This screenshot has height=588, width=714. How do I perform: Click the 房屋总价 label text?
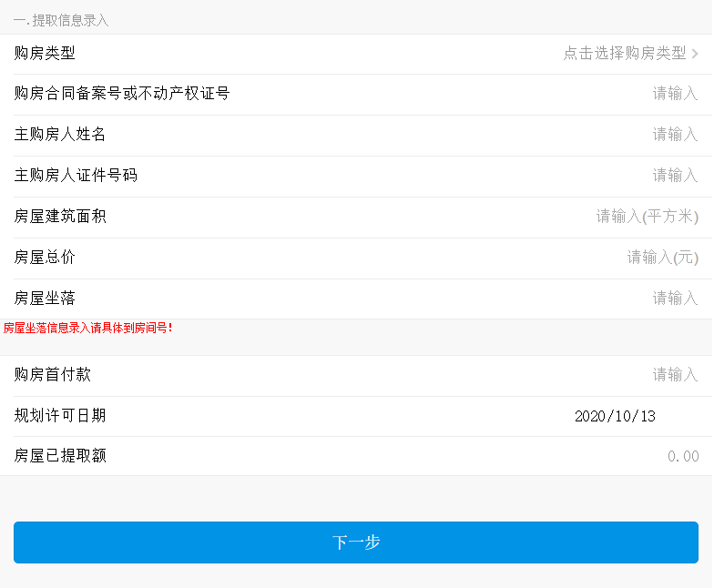pos(45,258)
